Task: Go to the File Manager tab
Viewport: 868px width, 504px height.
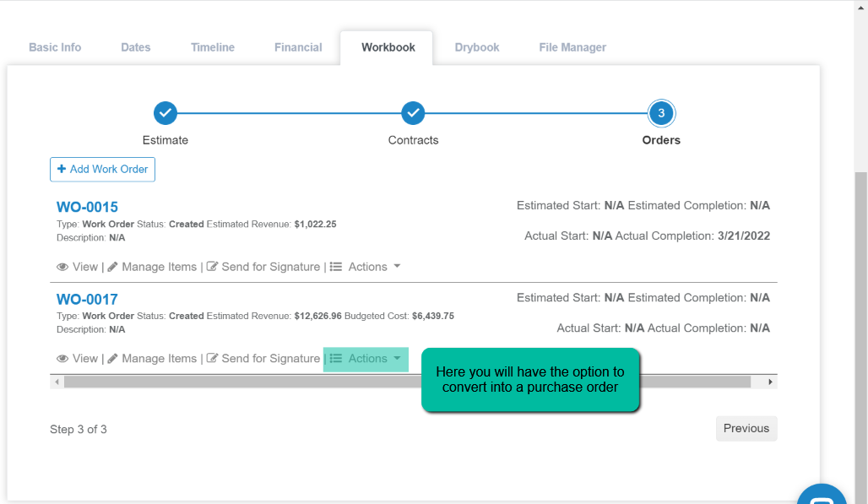Action: [x=572, y=47]
